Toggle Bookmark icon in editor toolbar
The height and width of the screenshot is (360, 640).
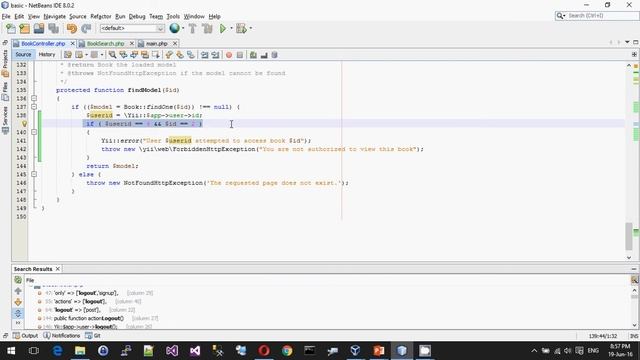191,55
